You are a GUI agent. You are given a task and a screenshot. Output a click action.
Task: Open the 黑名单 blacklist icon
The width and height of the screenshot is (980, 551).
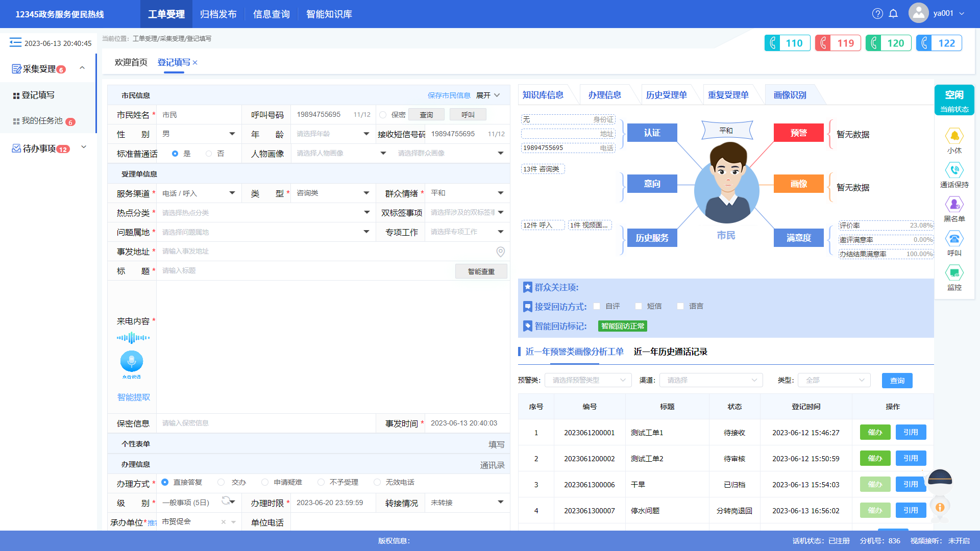tap(954, 205)
